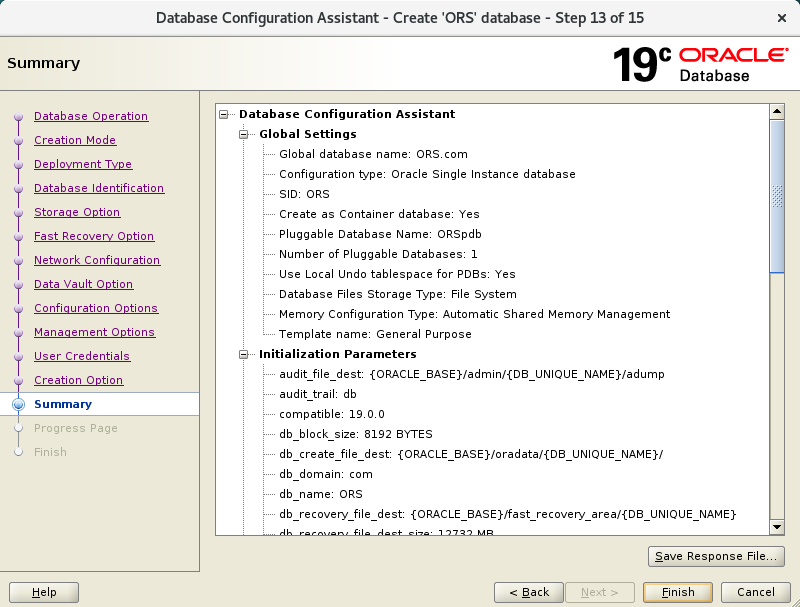Go to the Management Options step
Viewport: 800px width, 607px height.
point(94,332)
